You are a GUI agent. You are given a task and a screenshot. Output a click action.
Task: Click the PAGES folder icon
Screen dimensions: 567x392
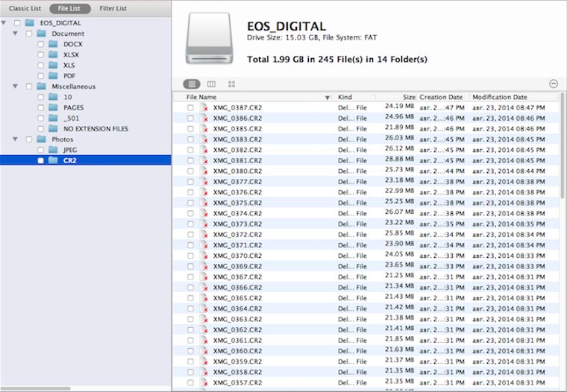point(53,107)
